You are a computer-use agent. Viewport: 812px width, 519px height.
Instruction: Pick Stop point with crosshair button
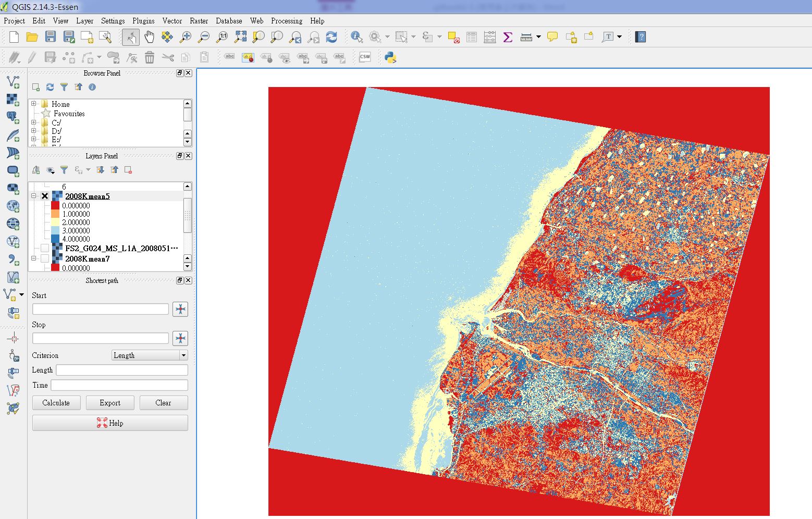(x=180, y=338)
